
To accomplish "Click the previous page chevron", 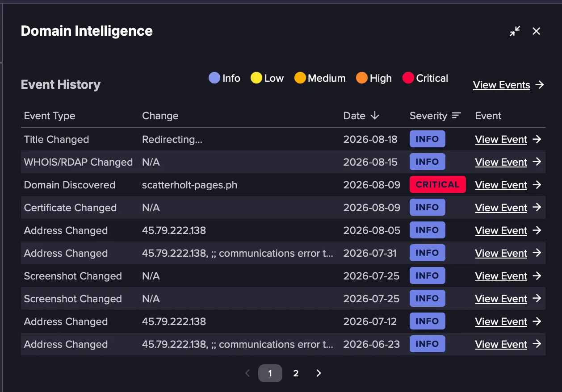I will (x=247, y=373).
